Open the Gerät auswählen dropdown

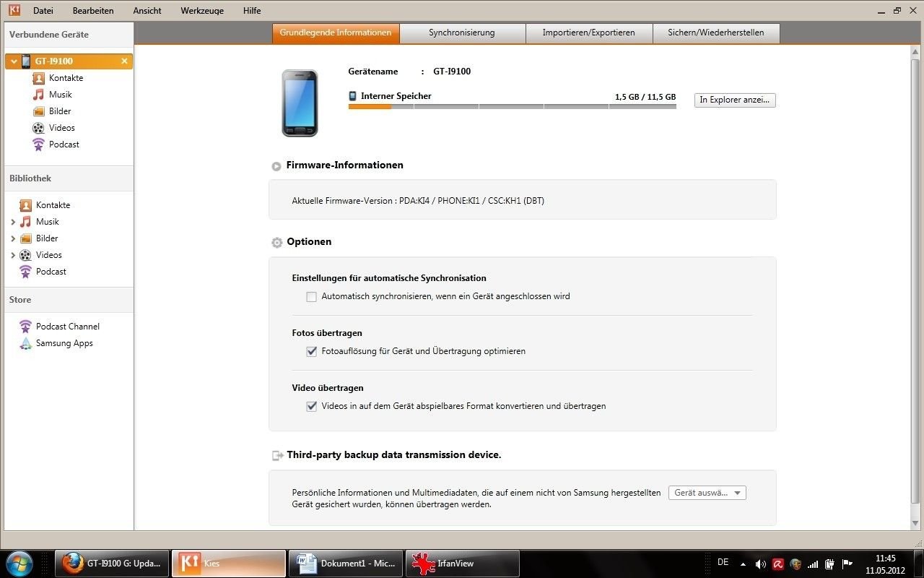point(707,493)
